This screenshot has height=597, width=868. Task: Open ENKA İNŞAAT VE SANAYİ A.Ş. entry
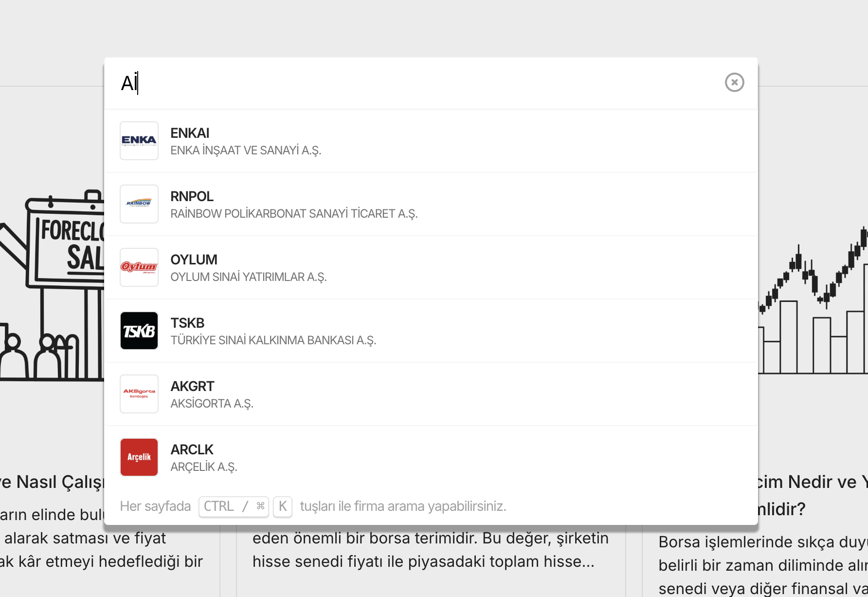point(246,150)
